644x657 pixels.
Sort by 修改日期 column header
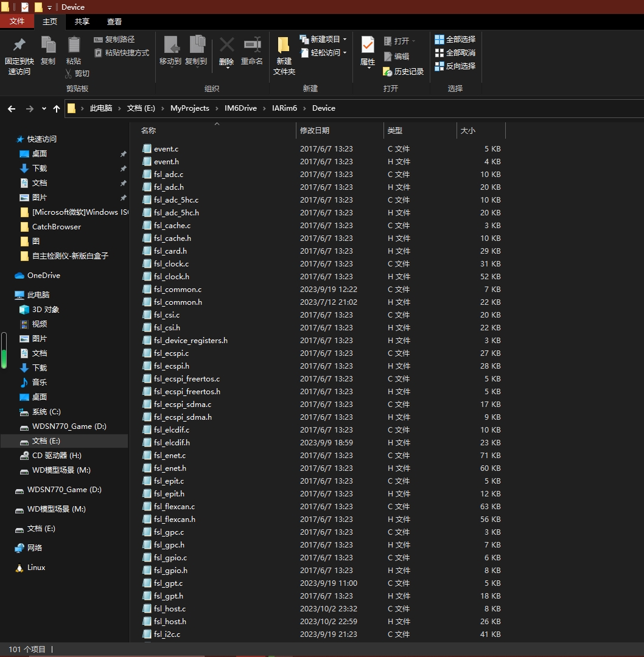[x=340, y=130]
